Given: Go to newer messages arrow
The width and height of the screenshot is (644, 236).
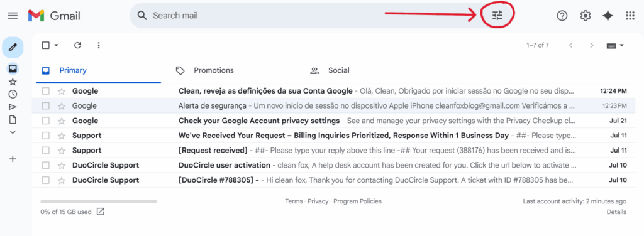Looking at the screenshot, I should (x=570, y=45).
